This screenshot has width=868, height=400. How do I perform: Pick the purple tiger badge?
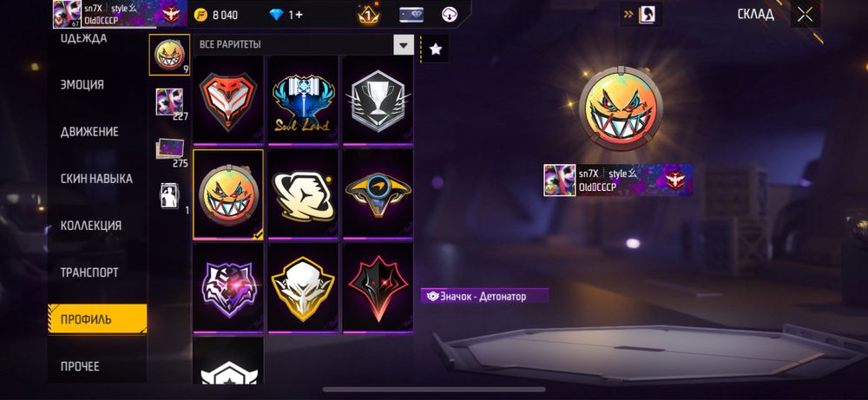[228, 288]
